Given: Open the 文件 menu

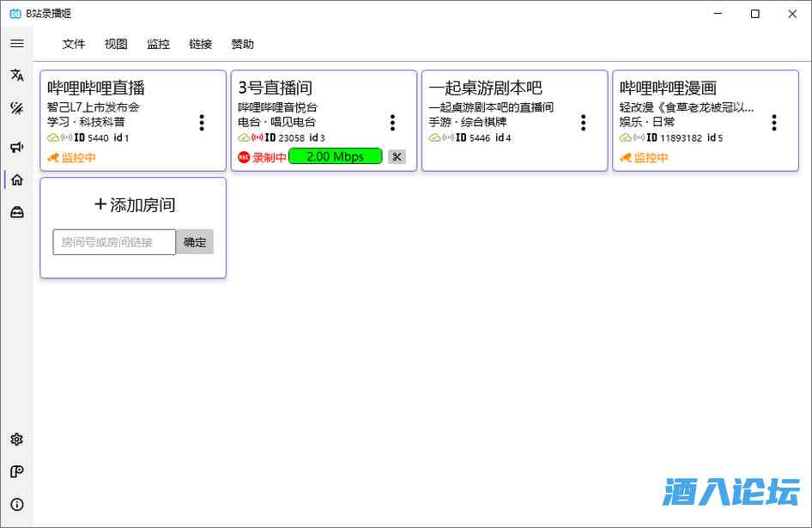Looking at the screenshot, I should coord(74,44).
